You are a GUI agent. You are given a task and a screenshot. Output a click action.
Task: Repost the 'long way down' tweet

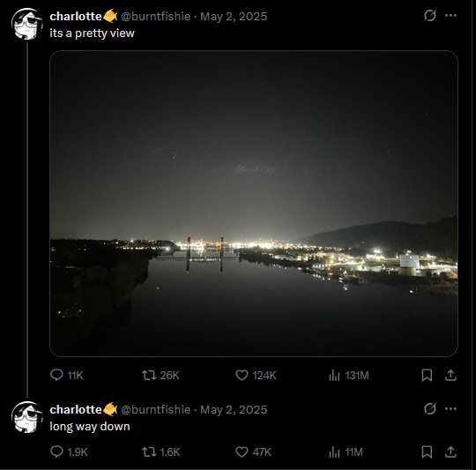coord(161,451)
